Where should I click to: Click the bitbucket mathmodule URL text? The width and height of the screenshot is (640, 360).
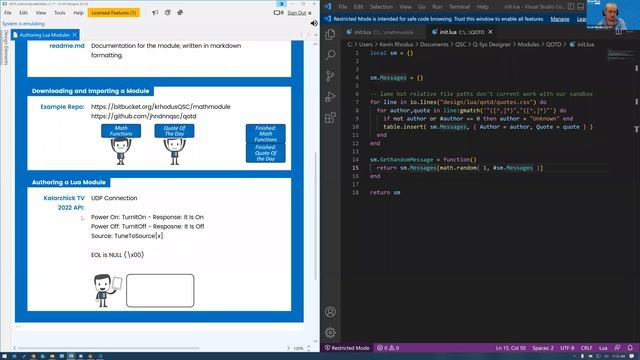160,107
